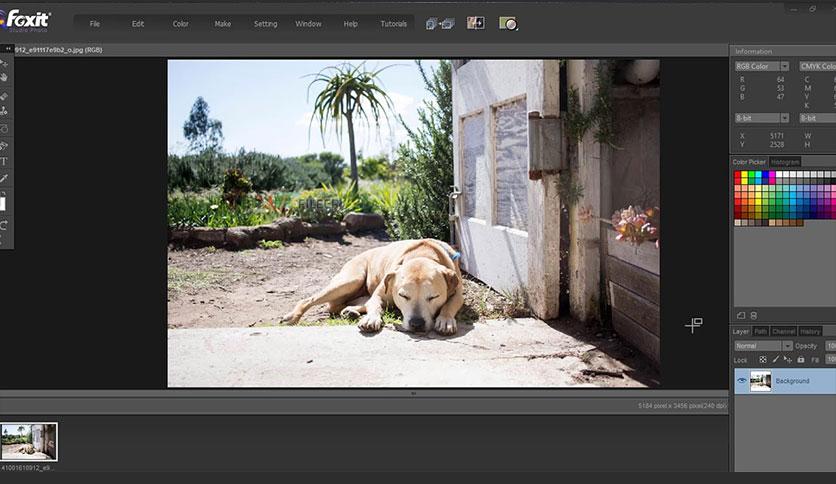Expand the RGB Color mode dropdown
Screen dimensions: 836x484
(785, 66)
